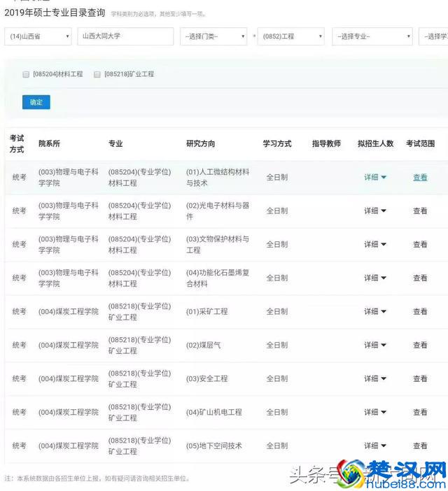This screenshot has width=448, height=491.
Task: Select the (04)功能化石墨烯复合材料 text
Action: pos(218,278)
